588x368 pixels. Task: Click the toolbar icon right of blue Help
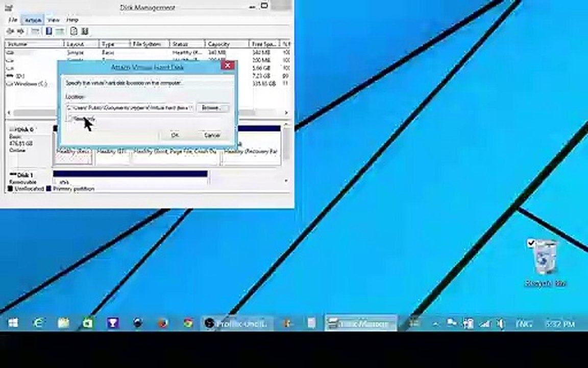(60, 31)
